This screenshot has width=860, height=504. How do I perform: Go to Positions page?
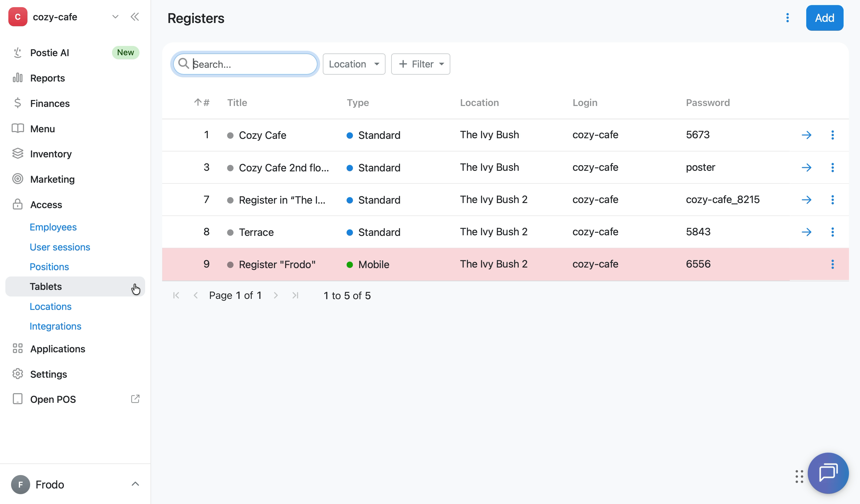[49, 267]
